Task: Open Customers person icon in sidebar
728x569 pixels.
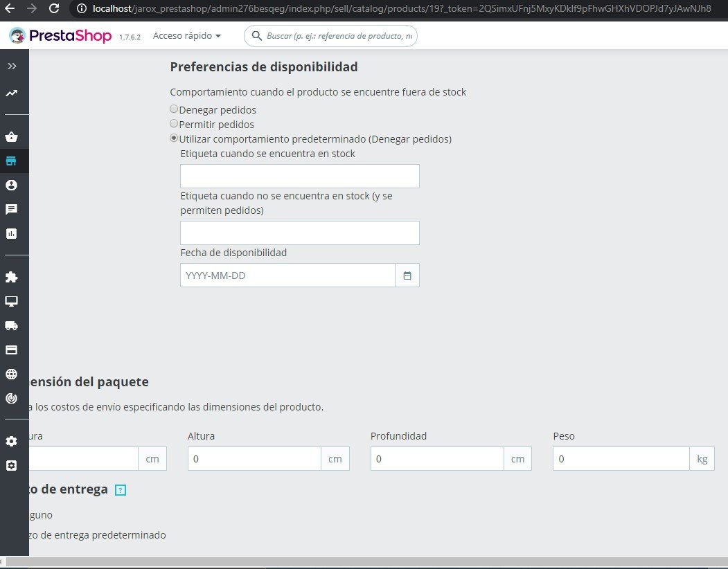Action: 12,186
